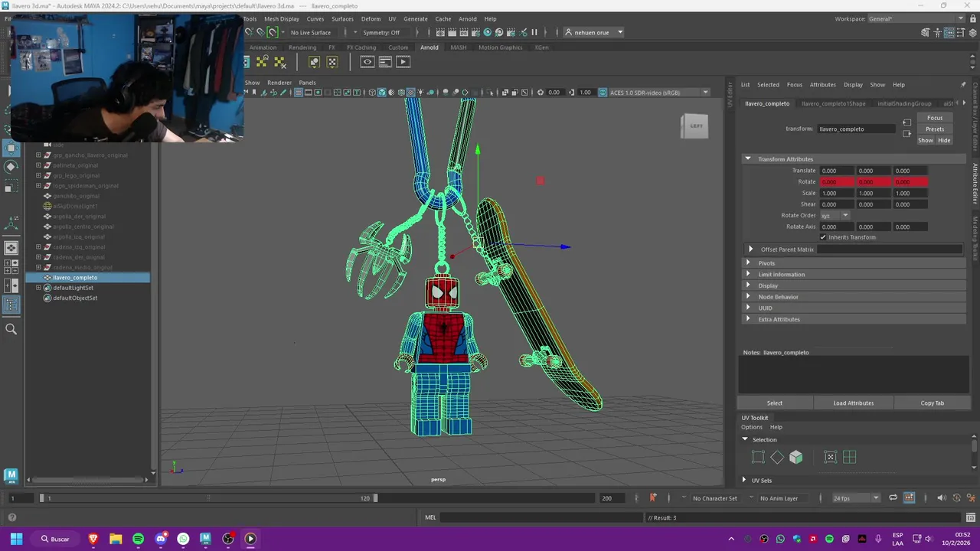Image resolution: width=980 pixels, height=551 pixels.
Task: Open the Mesh Display menu
Action: tap(282, 19)
